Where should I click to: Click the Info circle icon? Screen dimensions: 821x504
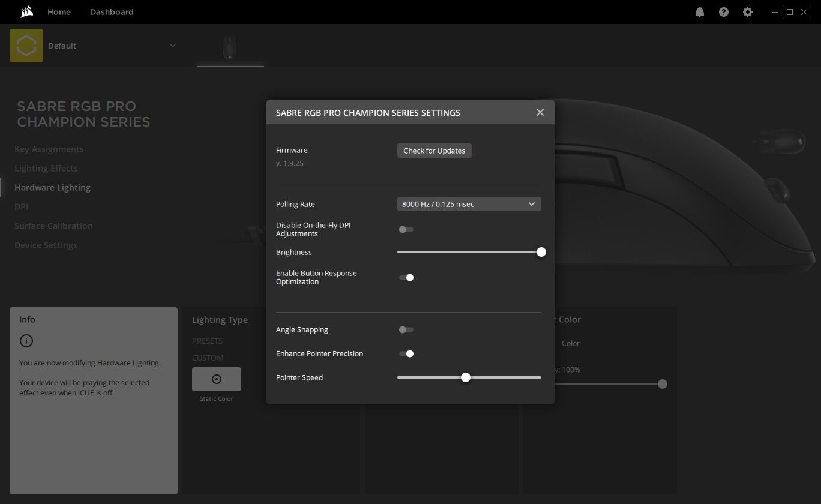(26, 341)
